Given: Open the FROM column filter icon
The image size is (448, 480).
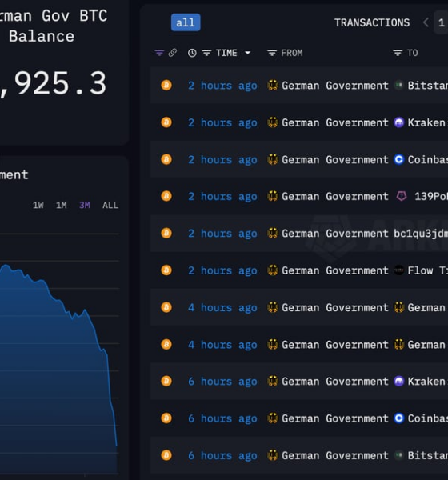Looking at the screenshot, I should coord(272,53).
